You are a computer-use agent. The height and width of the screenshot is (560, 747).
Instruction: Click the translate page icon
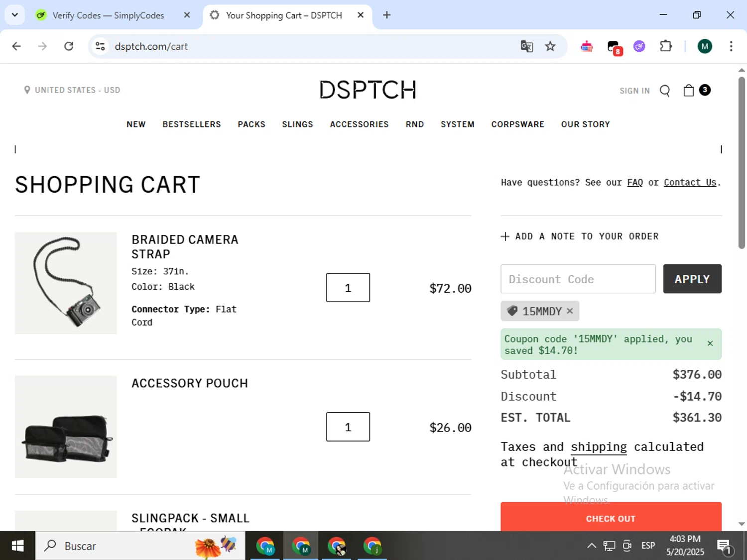(526, 46)
